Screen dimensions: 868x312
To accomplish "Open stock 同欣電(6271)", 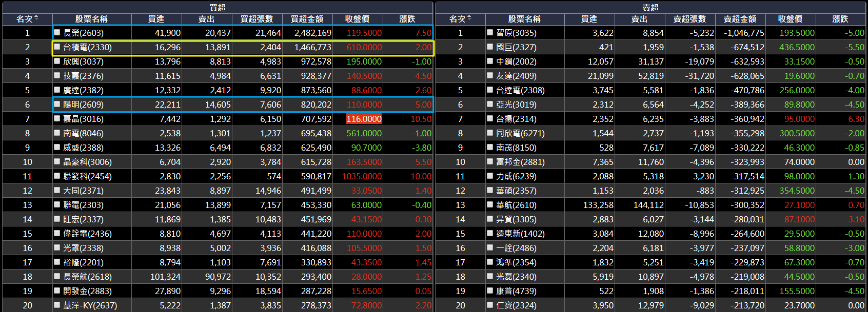I will [x=520, y=133].
